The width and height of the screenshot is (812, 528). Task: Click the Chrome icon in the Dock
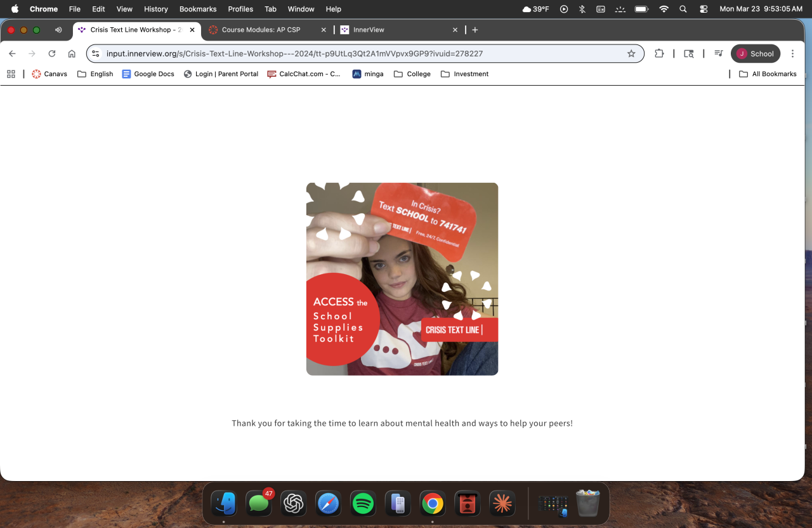pos(433,504)
